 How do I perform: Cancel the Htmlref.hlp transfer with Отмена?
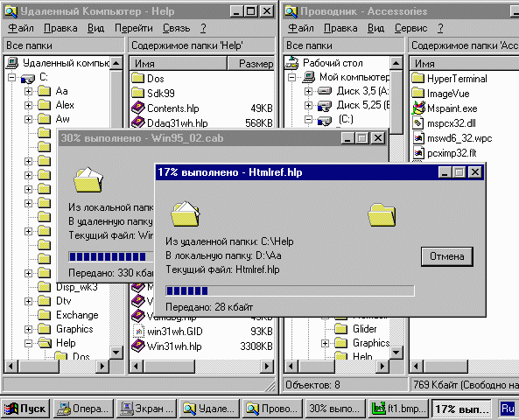[x=447, y=256]
